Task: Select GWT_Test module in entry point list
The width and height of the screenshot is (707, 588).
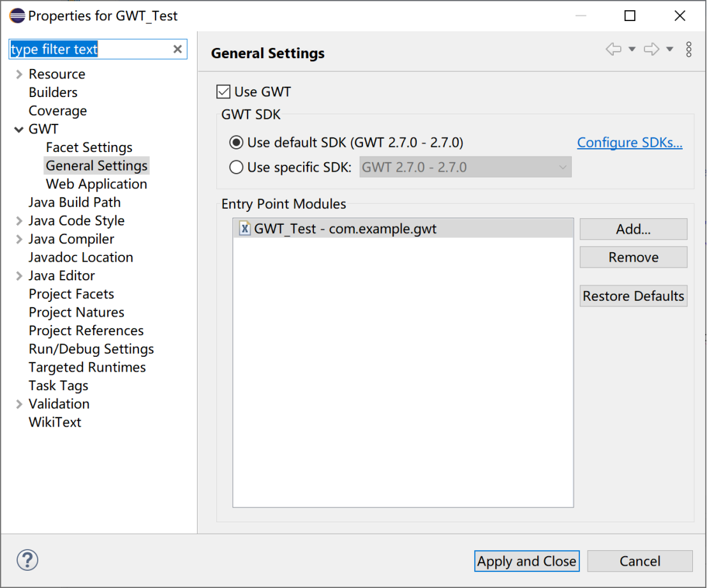Action: 345,229
